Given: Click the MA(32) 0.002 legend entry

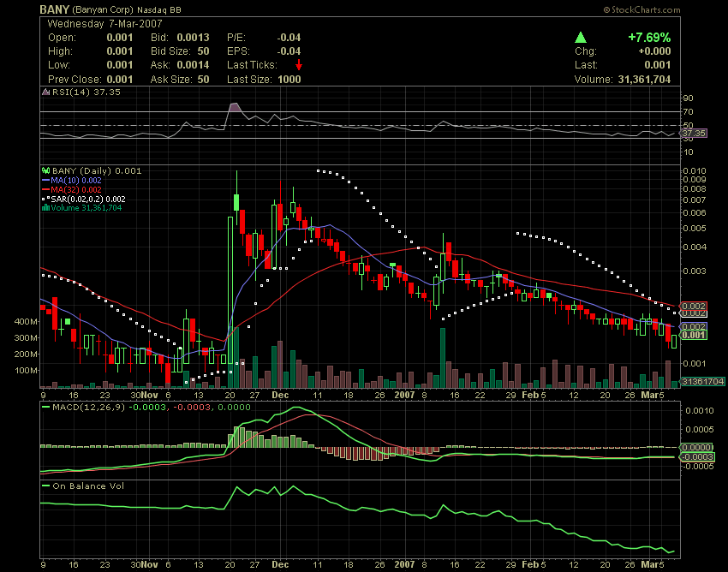Looking at the screenshot, I should pyautogui.click(x=76, y=189).
